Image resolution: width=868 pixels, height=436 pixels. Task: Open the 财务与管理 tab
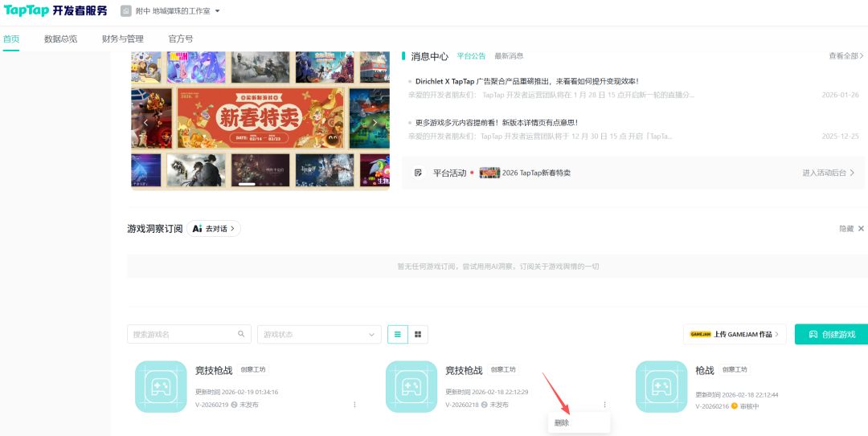coord(123,39)
